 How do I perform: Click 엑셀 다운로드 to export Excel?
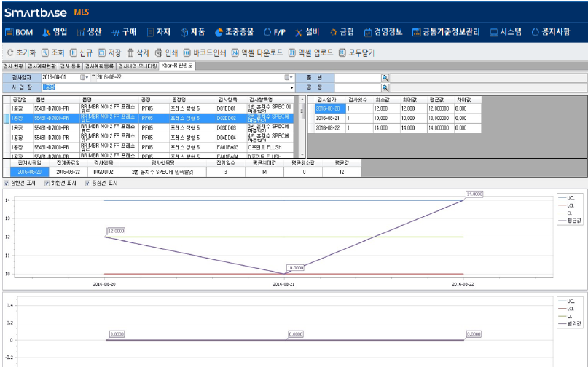point(257,53)
